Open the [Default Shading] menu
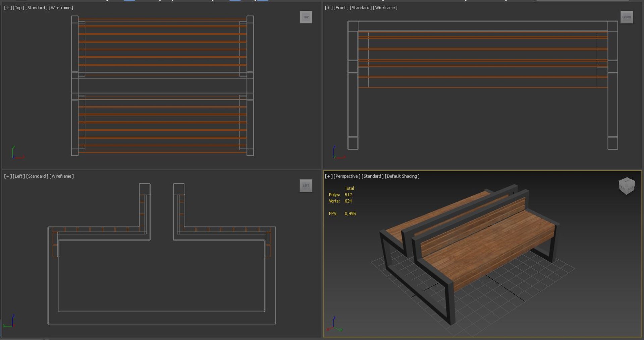 click(x=402, y=176)
